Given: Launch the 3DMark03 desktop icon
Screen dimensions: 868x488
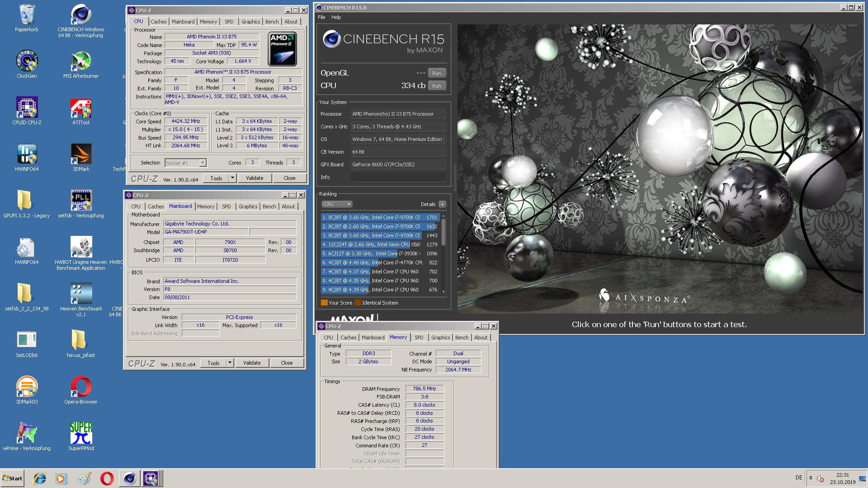Looking at the screenshot, I should tap(27, 390).
